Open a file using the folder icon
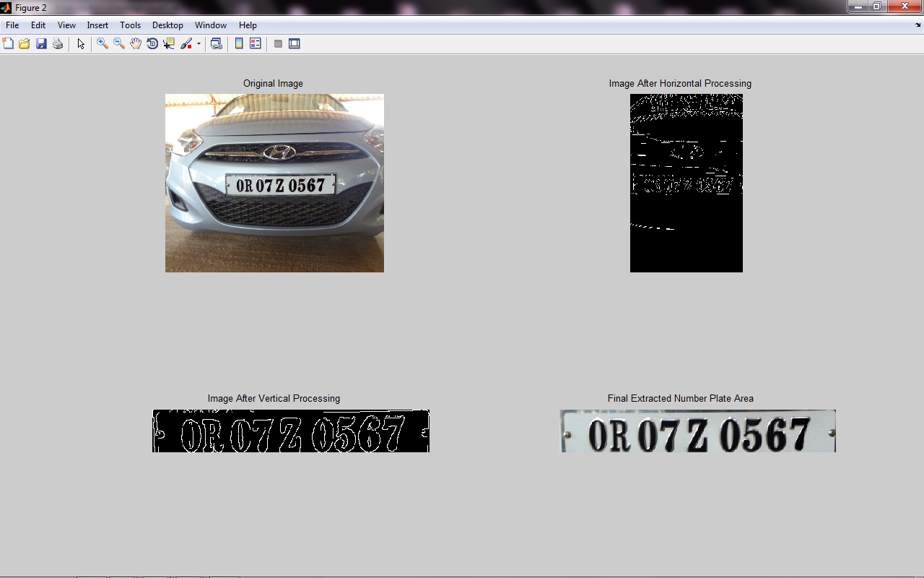Viewport: 924px width, 578px height. [x=25, y=44]
